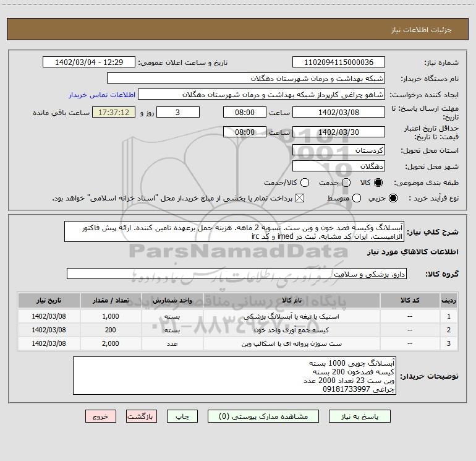
Task: Click the remaining time field 17:37:12
Action: [x=114, y=113]
